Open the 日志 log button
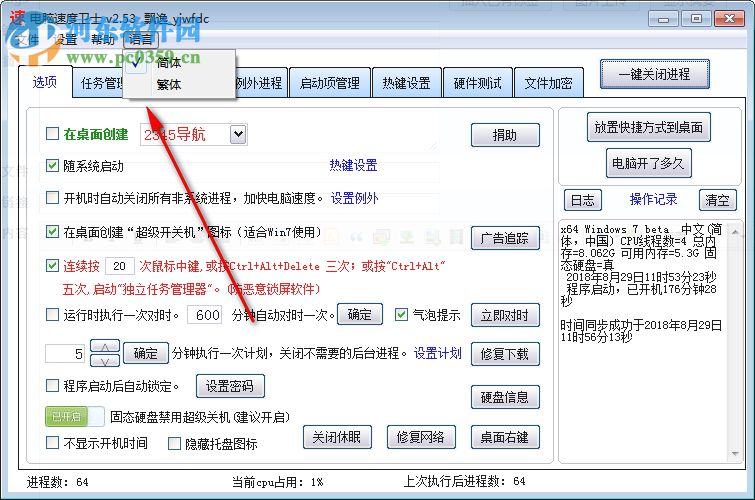Screen dimensions: 755x500 tap(583, 200)
